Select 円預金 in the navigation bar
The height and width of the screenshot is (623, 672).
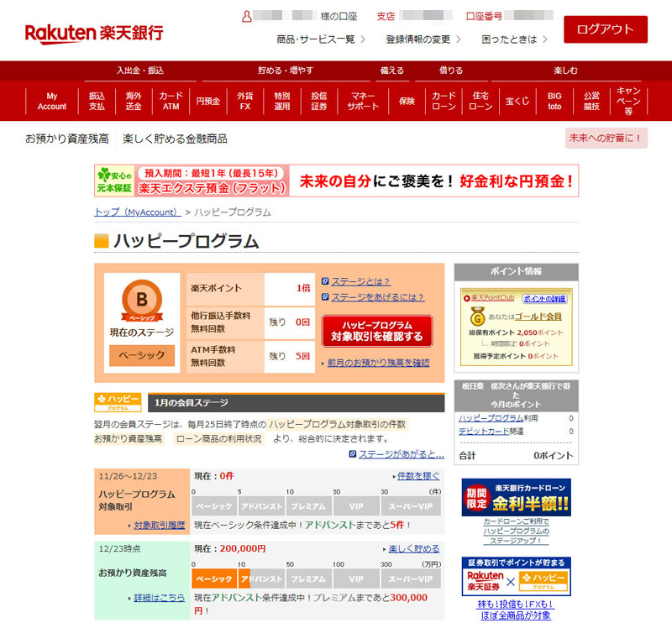207,102
